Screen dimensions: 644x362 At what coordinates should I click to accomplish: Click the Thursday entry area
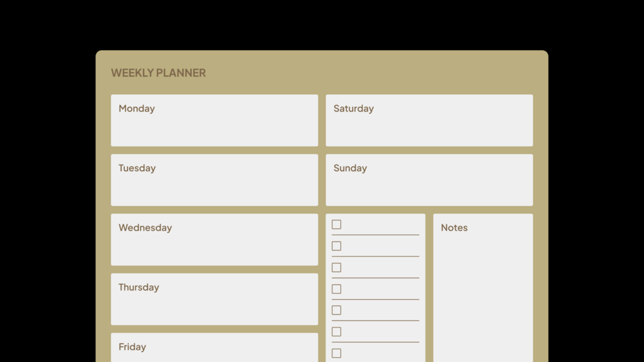click(214, 307)
